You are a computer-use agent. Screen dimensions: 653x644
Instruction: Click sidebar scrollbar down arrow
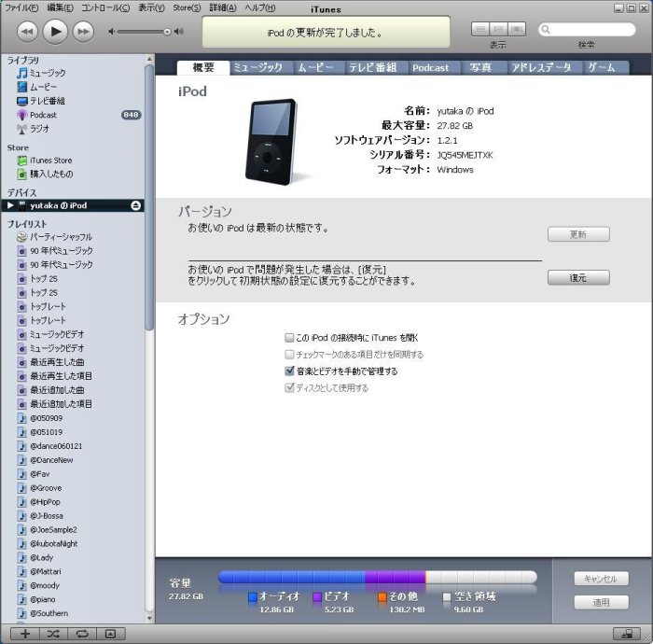(x=149, y=619)
